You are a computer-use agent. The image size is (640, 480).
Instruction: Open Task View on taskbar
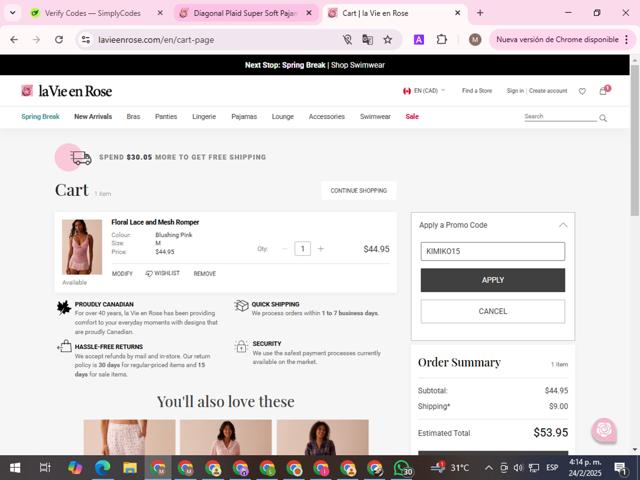(45, 467)
